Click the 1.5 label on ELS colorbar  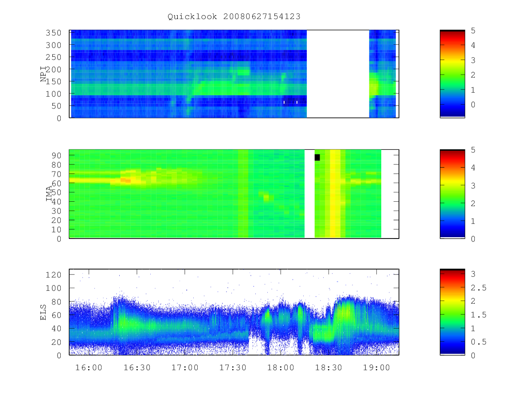[478, 315]
